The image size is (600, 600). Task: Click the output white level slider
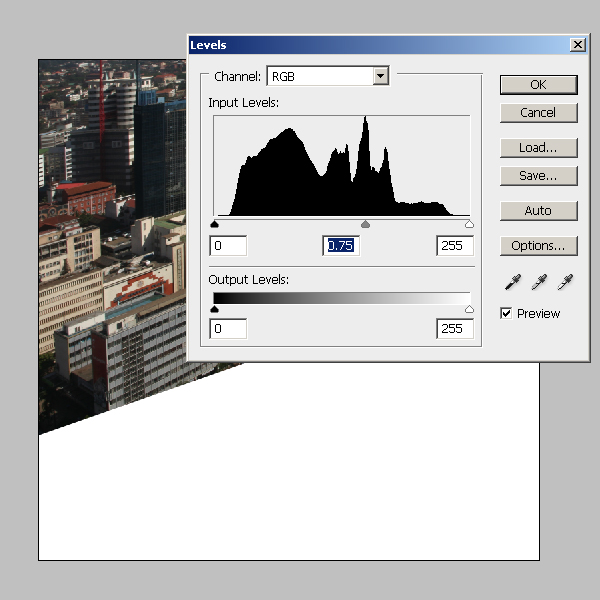(x=469, y=309)
